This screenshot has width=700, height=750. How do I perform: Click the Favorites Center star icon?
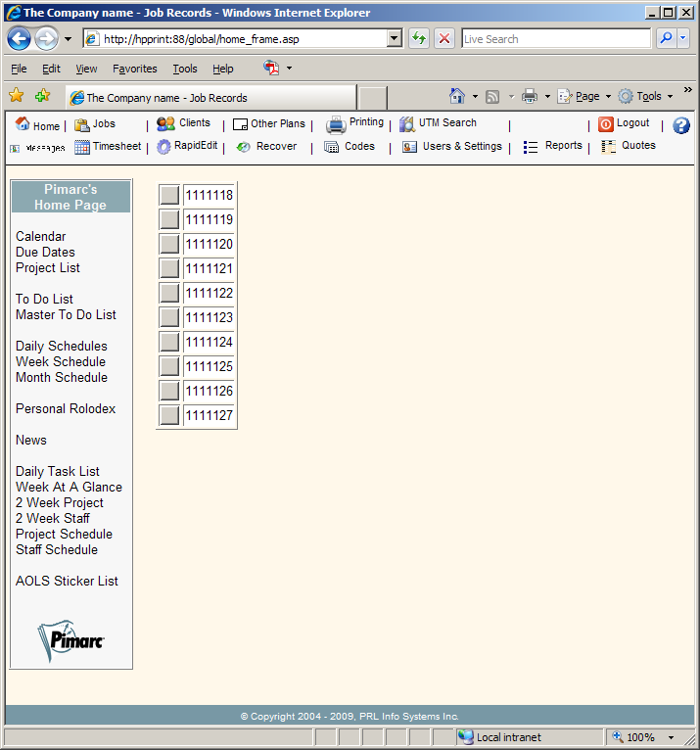coord(17,95)
